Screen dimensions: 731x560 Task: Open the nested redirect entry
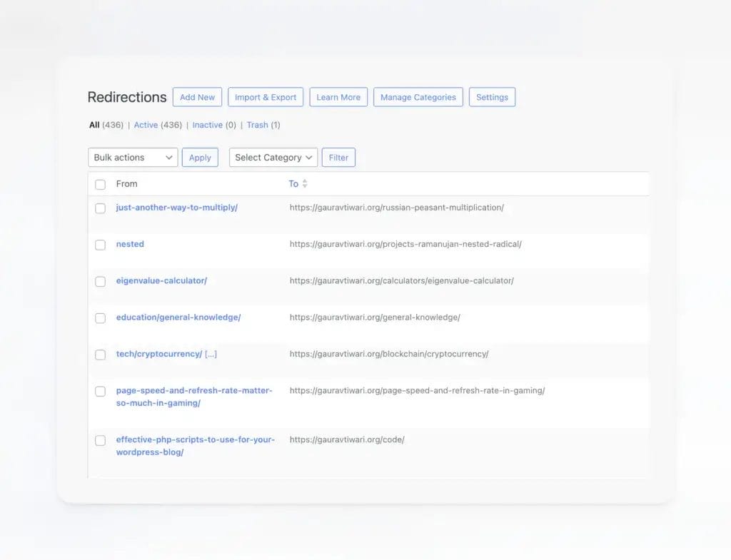(x=130, y=244)
